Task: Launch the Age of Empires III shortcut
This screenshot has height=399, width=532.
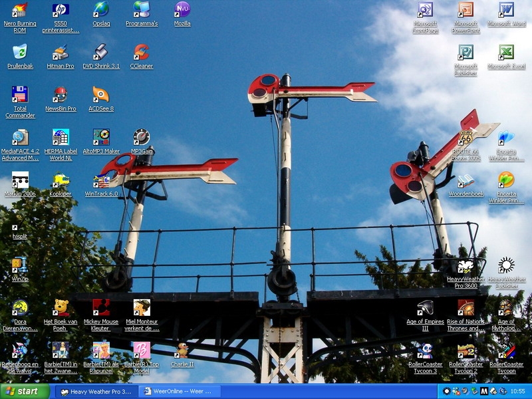Action: click(426, 307)
